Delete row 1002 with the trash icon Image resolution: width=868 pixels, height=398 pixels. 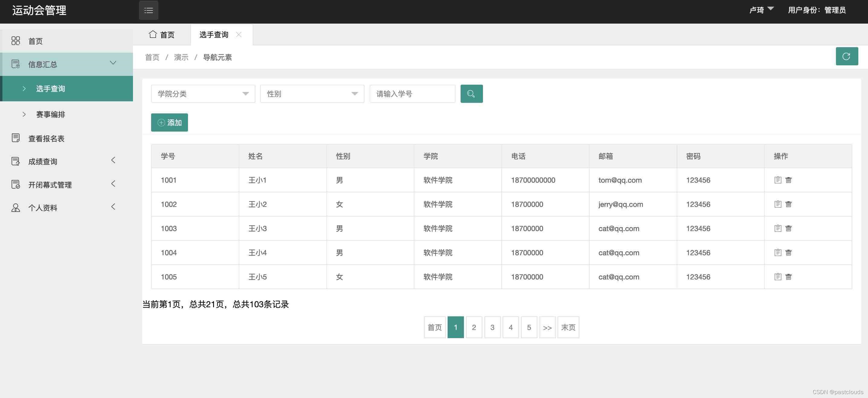(x=789, y=204)
